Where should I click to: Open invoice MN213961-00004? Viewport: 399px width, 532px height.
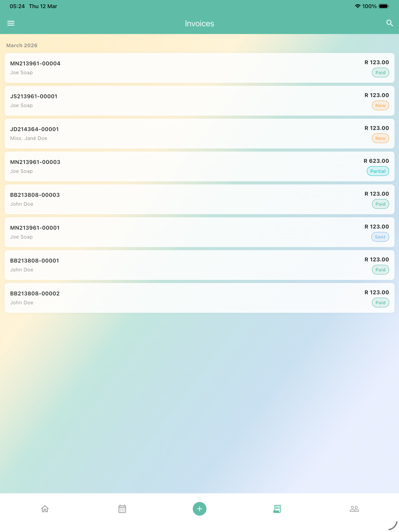[x=199, y=68]
